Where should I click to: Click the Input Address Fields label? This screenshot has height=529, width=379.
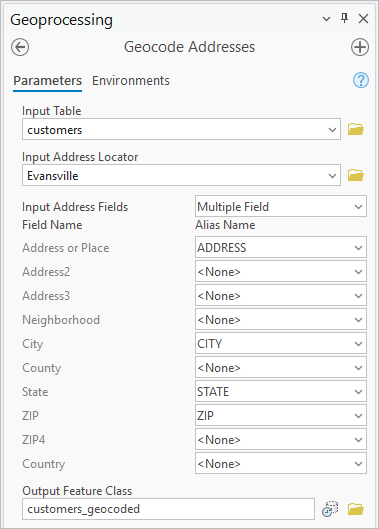tap(75, 206)
